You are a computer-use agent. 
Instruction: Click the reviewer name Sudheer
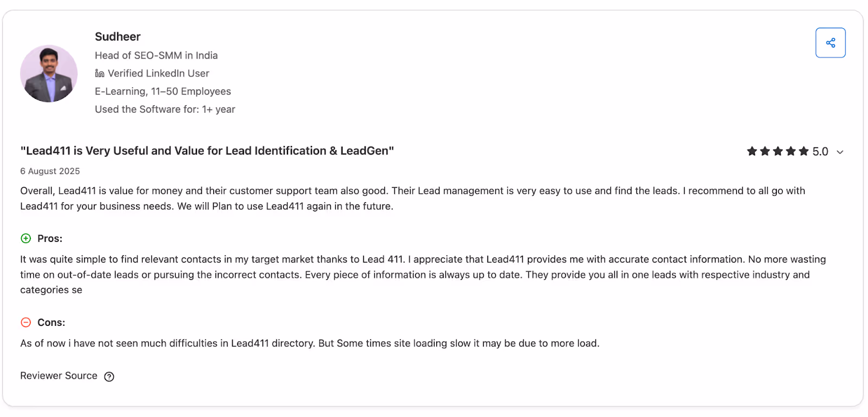coord(117,36)
